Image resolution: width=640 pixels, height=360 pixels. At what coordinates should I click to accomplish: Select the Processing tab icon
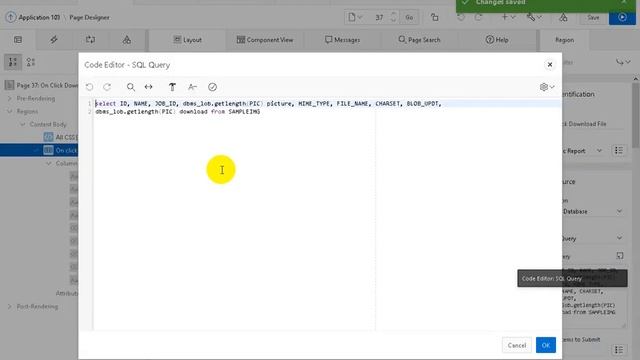tap(90, 40)
